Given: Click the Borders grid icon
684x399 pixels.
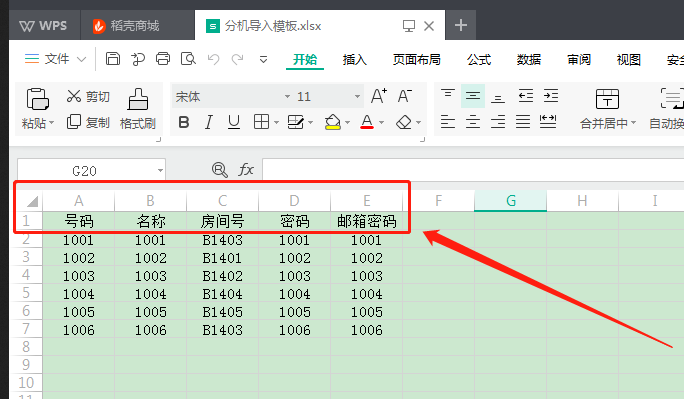Looking at the screenshot, I should [x=261, y=122].
